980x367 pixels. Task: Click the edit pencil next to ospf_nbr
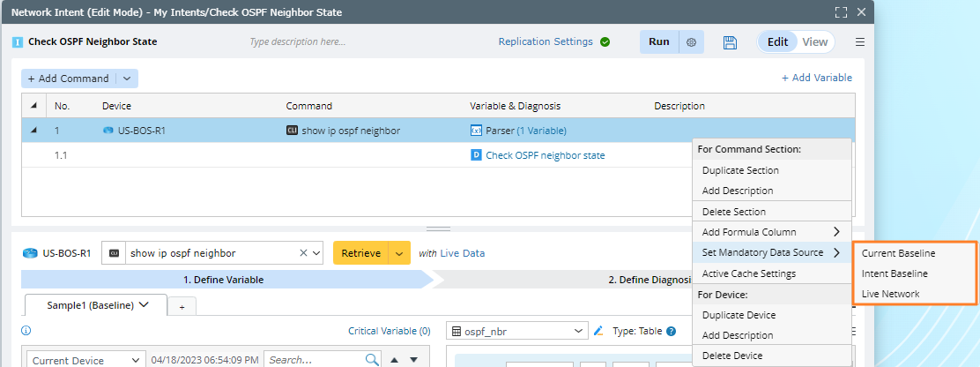598,331
